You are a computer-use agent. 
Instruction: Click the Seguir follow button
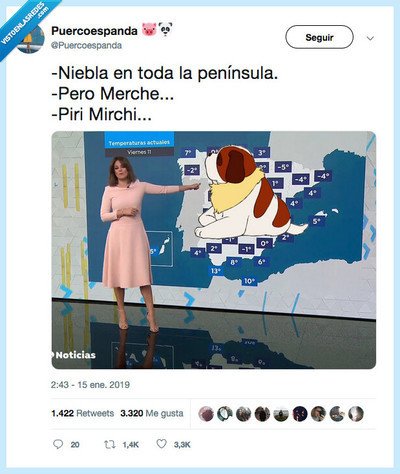319,37
